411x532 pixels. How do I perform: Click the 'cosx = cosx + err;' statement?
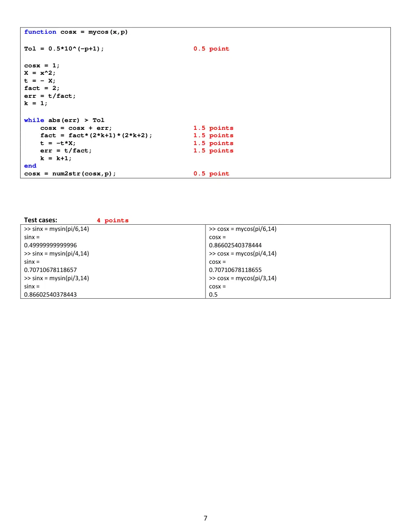coord(76,128)
